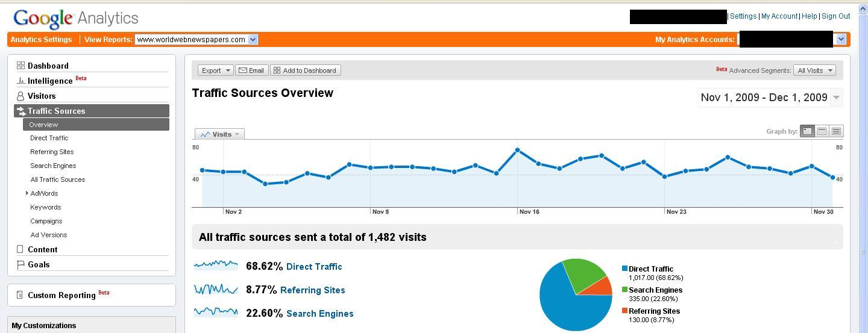This screenshot has width=868, height=333.
Task: Click Add to Dashboard button
Action: (x=306, y=70)
